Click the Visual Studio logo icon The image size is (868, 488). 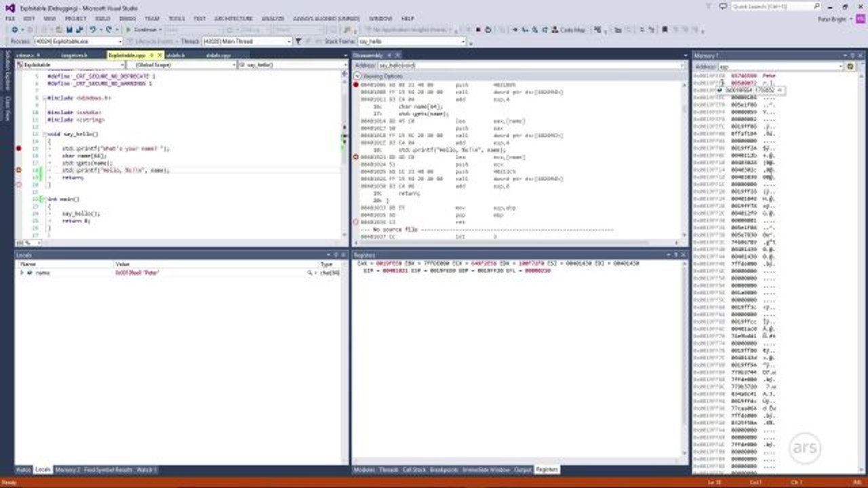(9, 7)
